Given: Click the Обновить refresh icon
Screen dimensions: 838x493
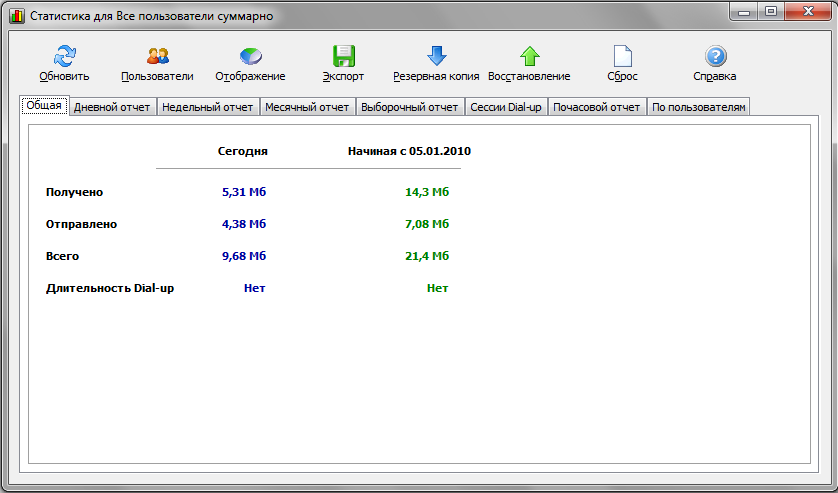Looking at the screenshot, I should point(64,57).
